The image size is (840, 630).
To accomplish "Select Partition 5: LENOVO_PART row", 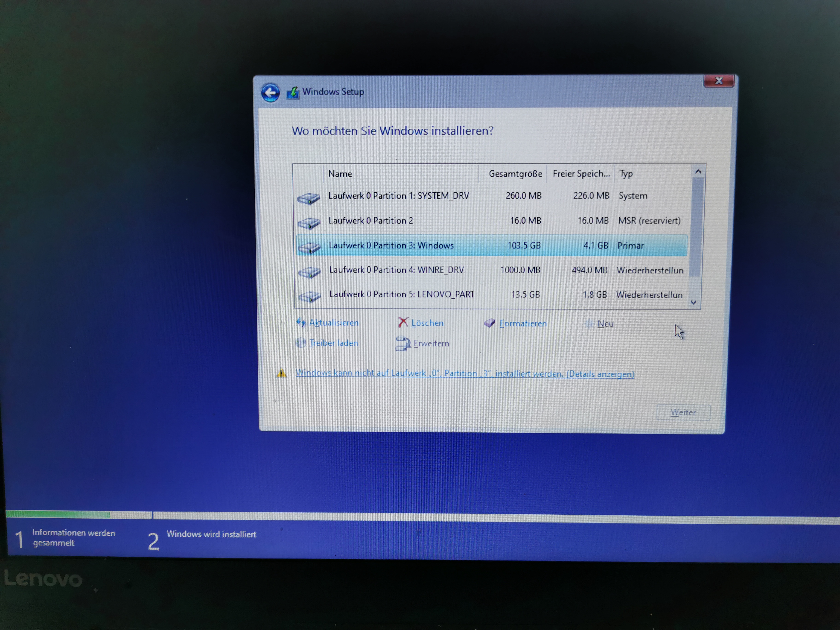I will pyautogui.click(x=401, y=294).
